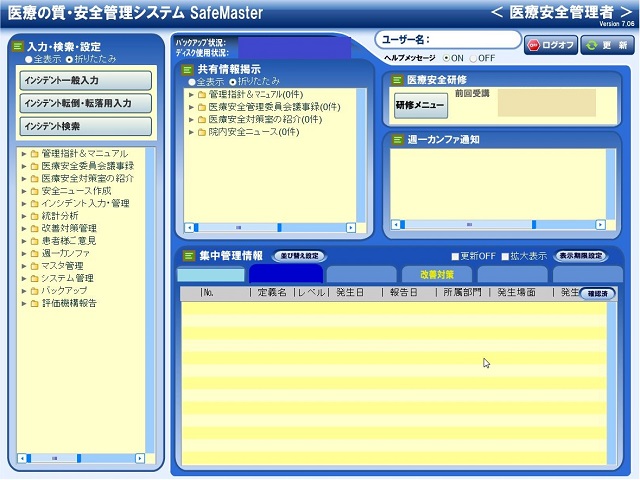The image size is (640, 480).
Task: Expand 医療安全対策室の紹介 in sidebar tree
Action: click(24, 179)
